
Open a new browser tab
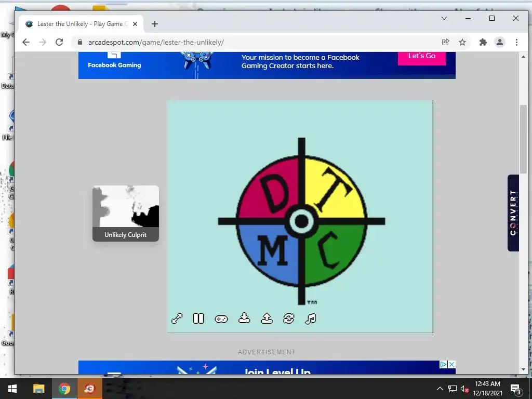(x=155, y=24)
